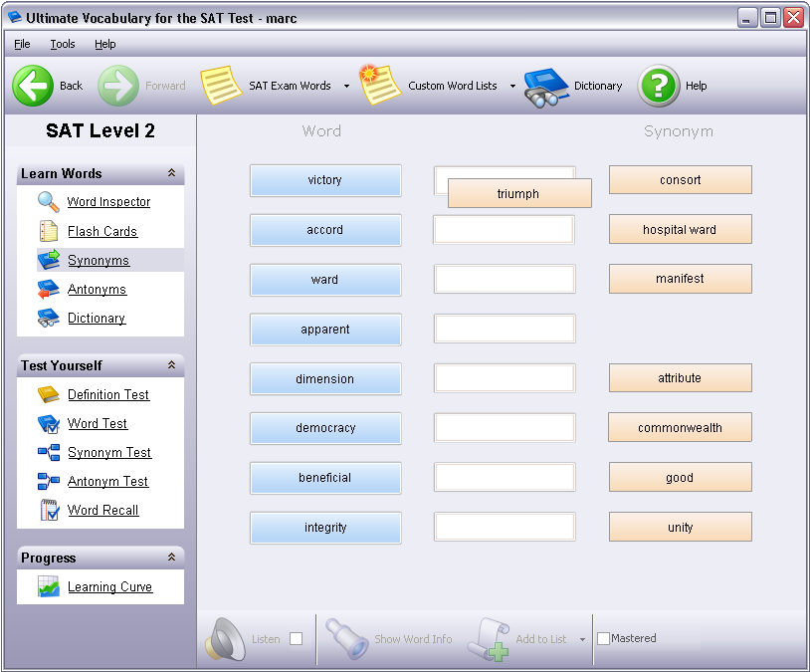
Task: Collapse the Test Yourself panel
Action: [x=171, y=365]
